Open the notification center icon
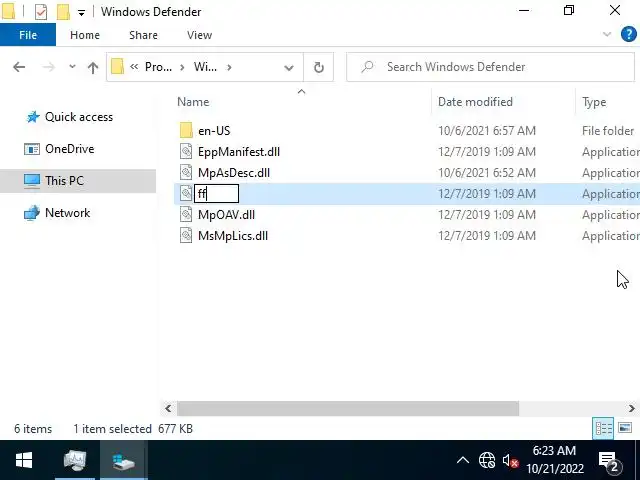This screenshot has height=480, width=640. pyautogui.click(x=610, y=461)
